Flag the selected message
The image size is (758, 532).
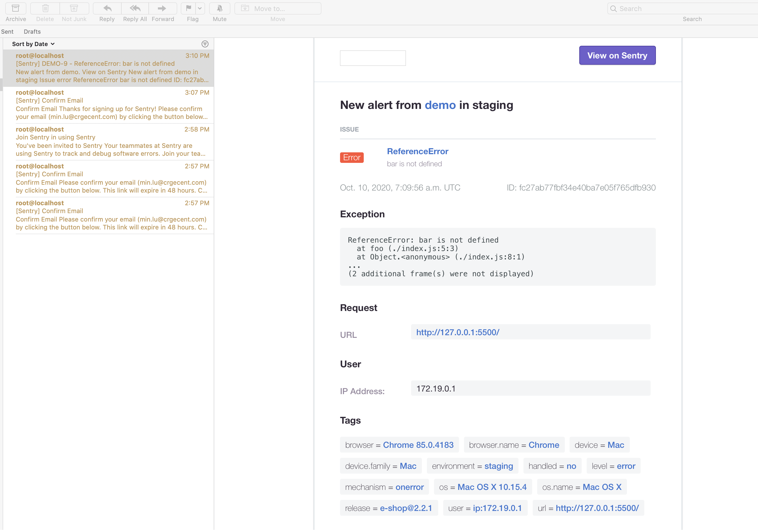pos(188,9)
